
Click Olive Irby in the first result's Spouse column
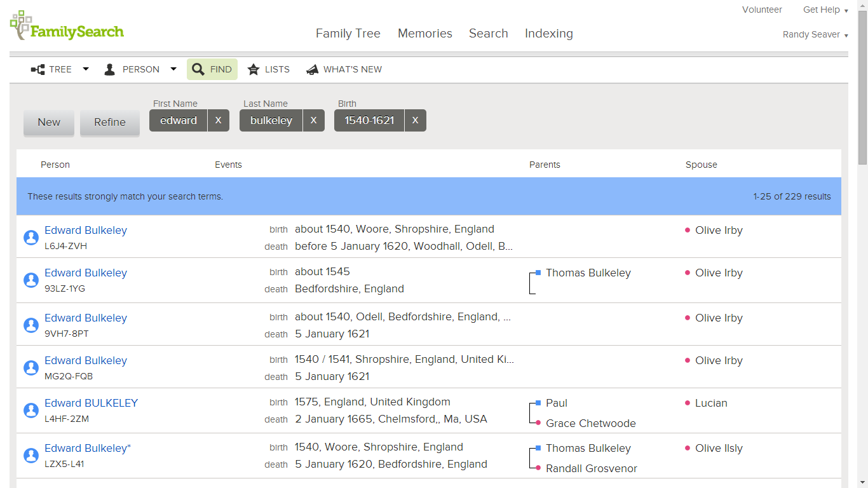pyautogui.click(x=719, y=230)
